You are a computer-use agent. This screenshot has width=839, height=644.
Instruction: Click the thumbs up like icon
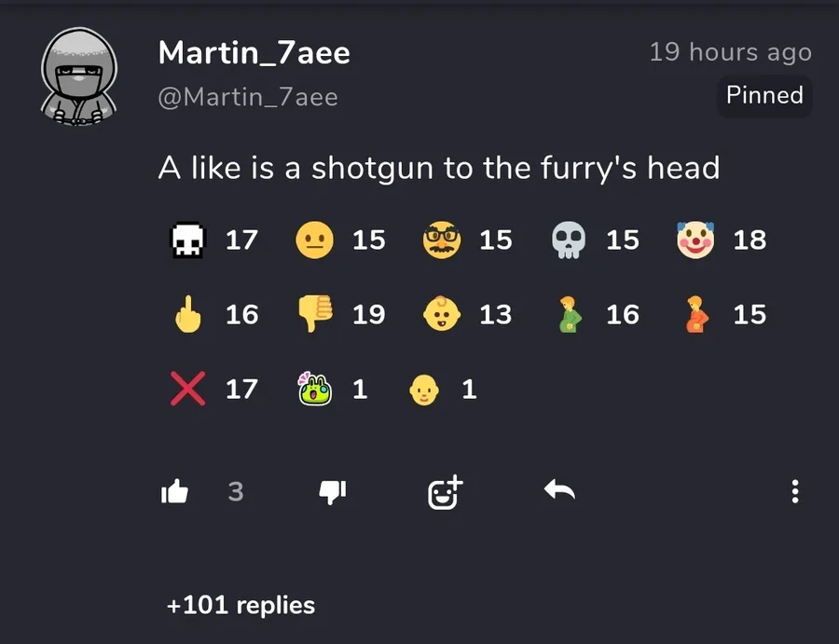pos(175,491)
